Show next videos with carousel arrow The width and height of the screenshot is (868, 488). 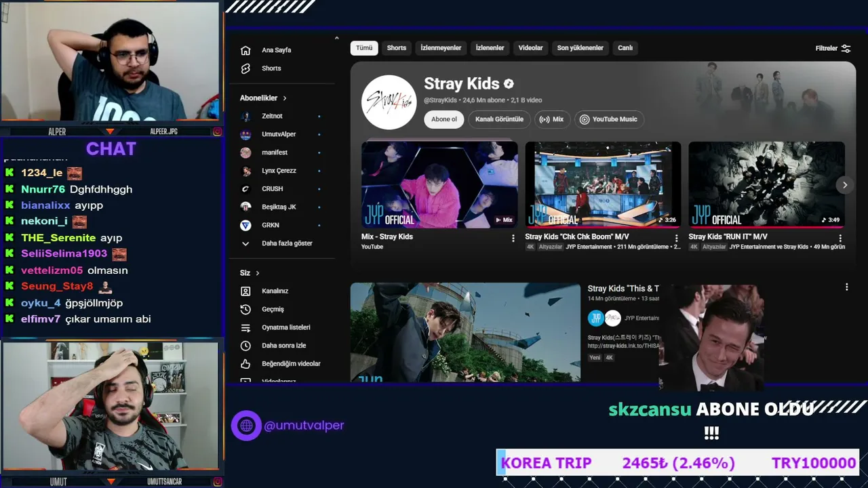845,184
